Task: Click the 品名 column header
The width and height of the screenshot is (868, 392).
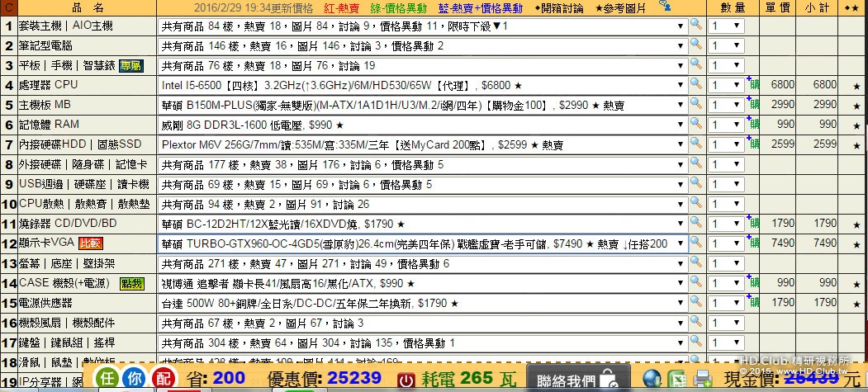Action: pyautogui.click(x=88, y=7)
